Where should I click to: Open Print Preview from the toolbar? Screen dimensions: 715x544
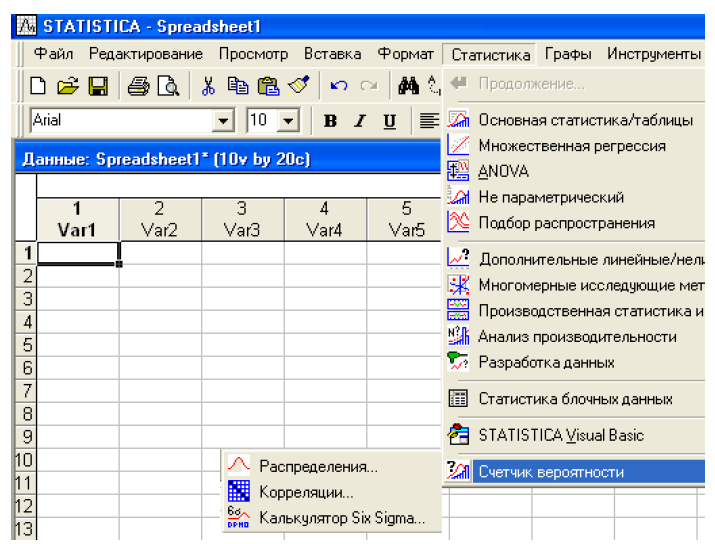point(168,85)
